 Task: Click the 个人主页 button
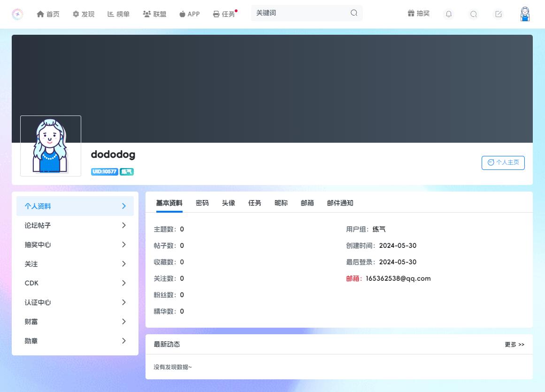click(503, 162)
